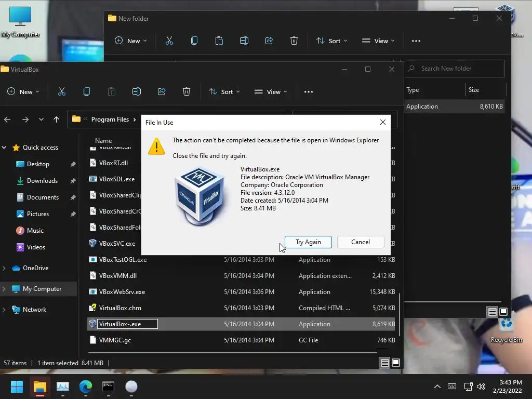
Task: Click VirtualBox-.exe rename text field
Action: 128,324
